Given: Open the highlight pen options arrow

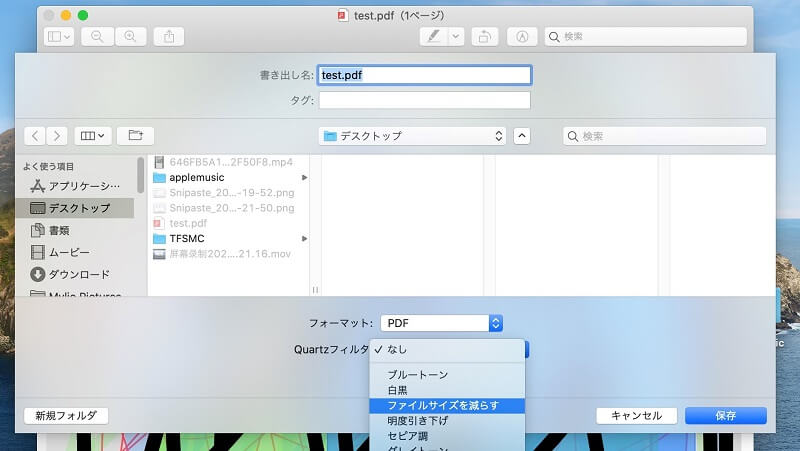Looking at the screenshot, I should [x=456, y=36].
